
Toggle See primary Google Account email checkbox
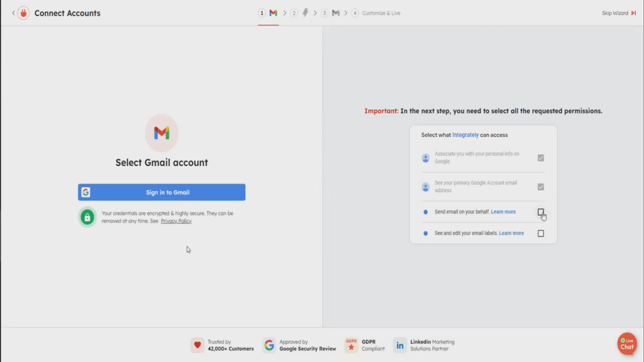(x=541, y=187)
